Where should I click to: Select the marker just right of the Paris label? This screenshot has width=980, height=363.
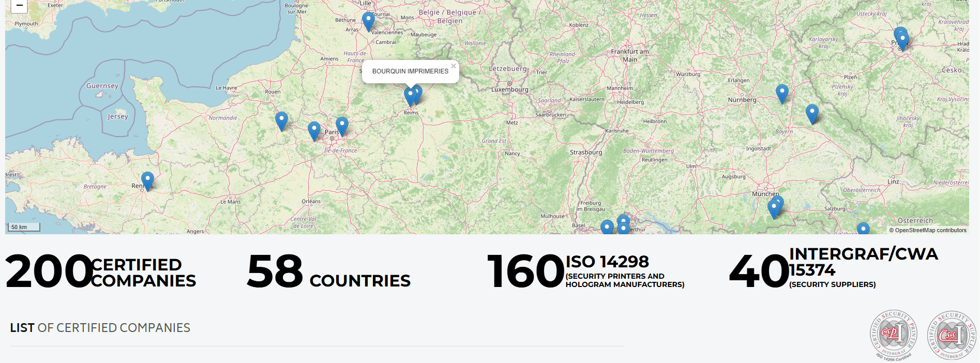click(x=342, y=127)
